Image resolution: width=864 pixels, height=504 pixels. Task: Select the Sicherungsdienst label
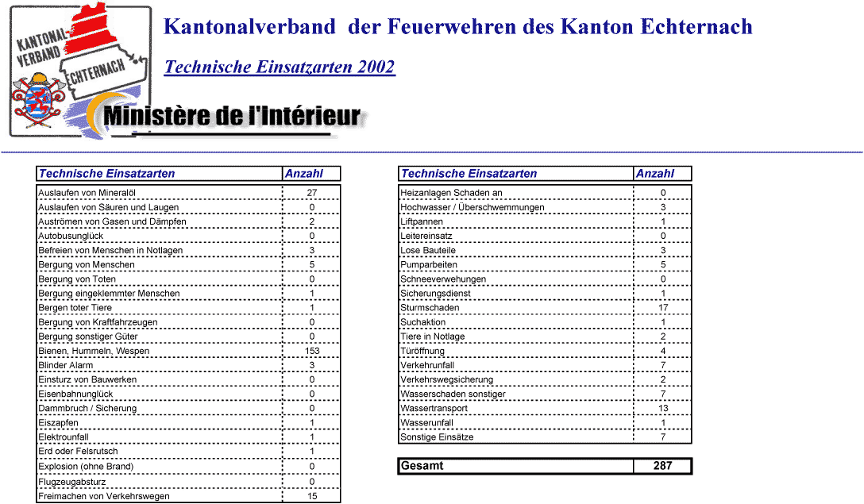point(435,293)
